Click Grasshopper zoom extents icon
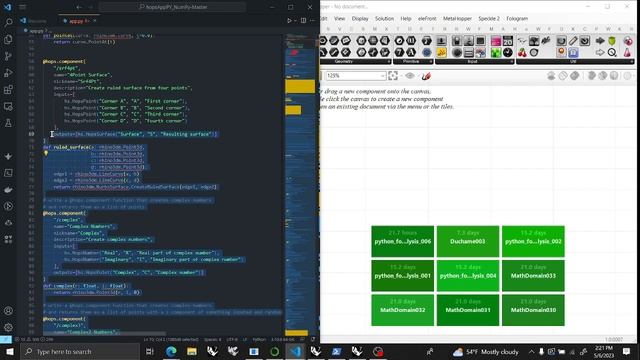The height and width of the screenshot is (360, 640). coord(393,76)
